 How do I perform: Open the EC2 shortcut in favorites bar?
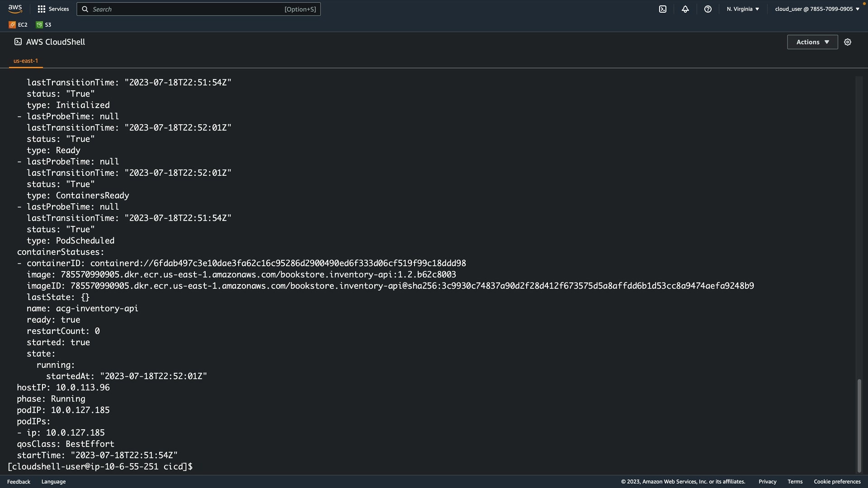[18, 25]
